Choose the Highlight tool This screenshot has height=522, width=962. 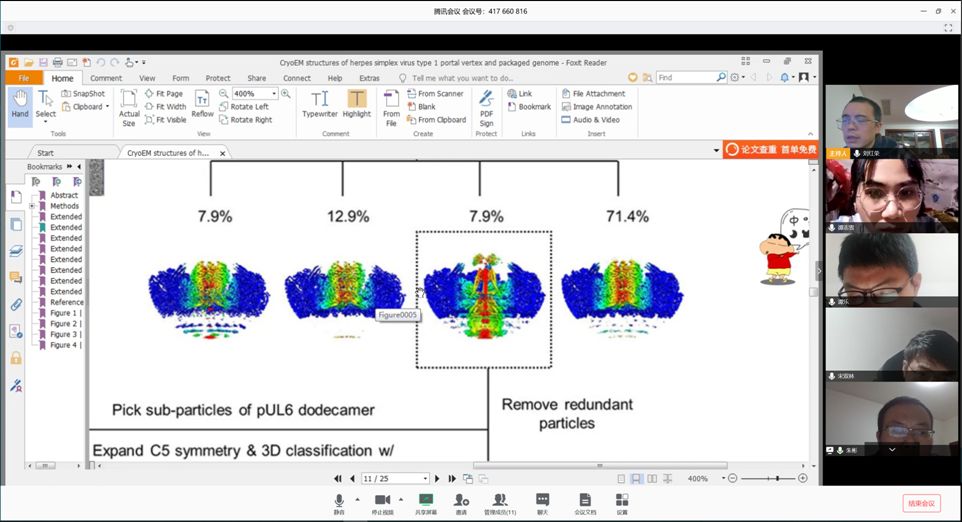point(357,104)
